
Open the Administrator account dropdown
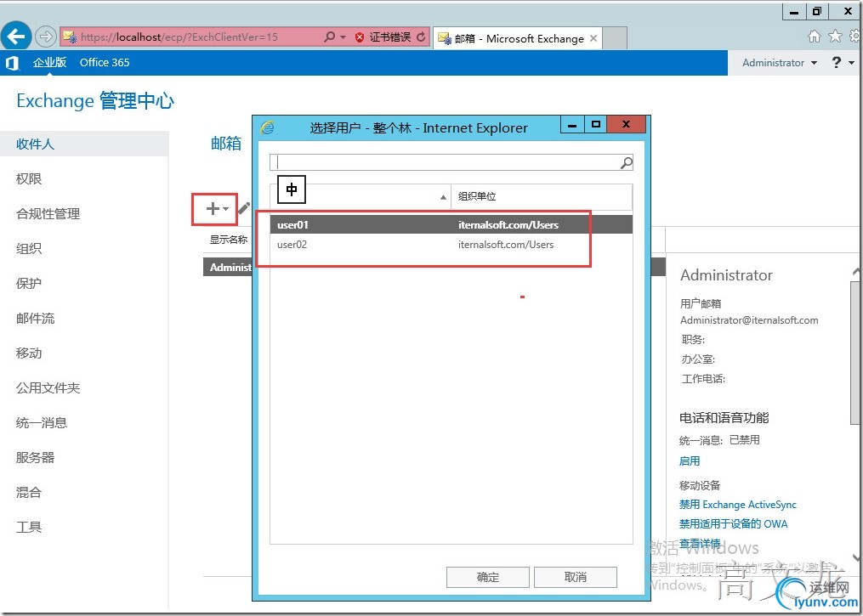pos(780,63)
